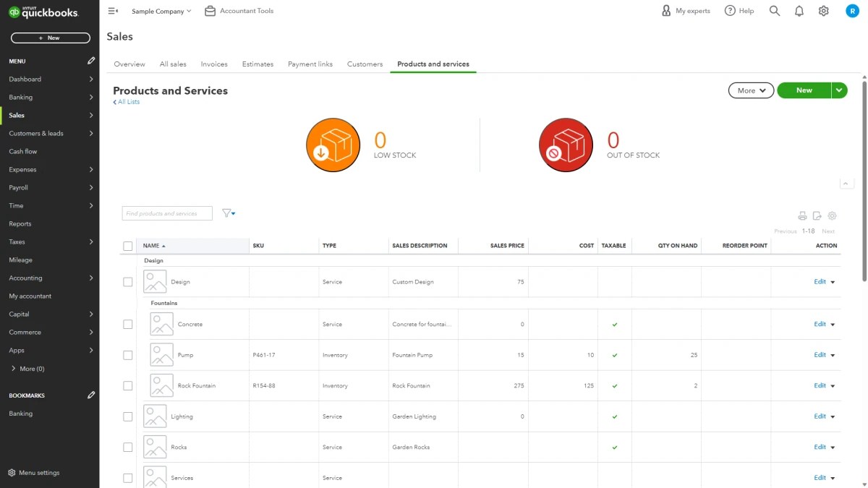
Task: Switch to the Invoices tab
Action: click(x=214, y=64)
